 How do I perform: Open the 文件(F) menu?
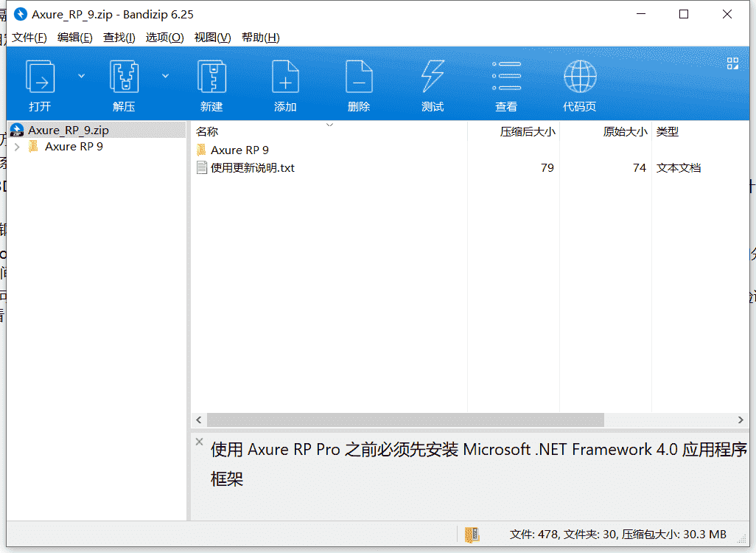[29, 37]
